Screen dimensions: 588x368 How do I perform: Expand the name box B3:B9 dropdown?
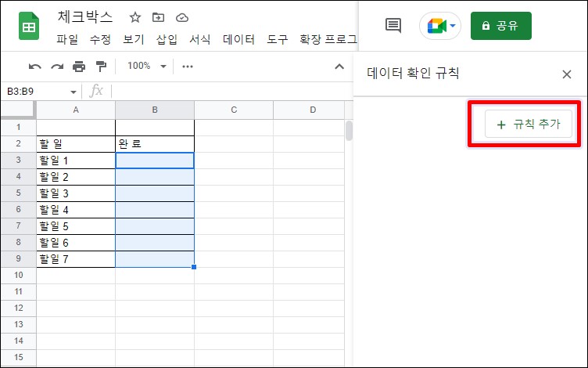(73, 92)
